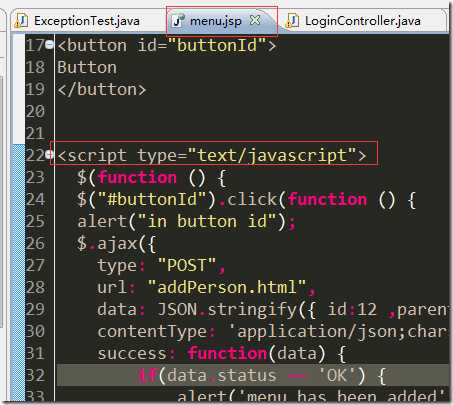Viewport: 453px width, 405px height.
Task: Close the menu.jsp tab
Action: click(255, 20)
